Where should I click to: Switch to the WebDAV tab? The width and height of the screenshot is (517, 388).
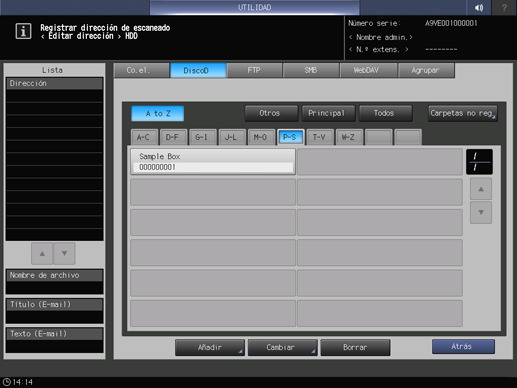pyautogui.click(x=368, y=70)
